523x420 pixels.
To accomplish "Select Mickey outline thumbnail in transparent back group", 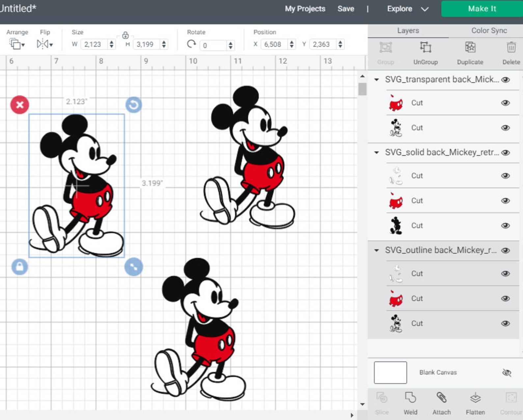I will 396,128.
